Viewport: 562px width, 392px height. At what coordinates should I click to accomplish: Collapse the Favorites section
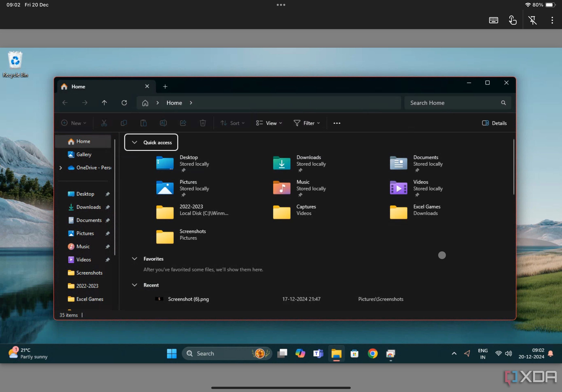click(134, 258)
